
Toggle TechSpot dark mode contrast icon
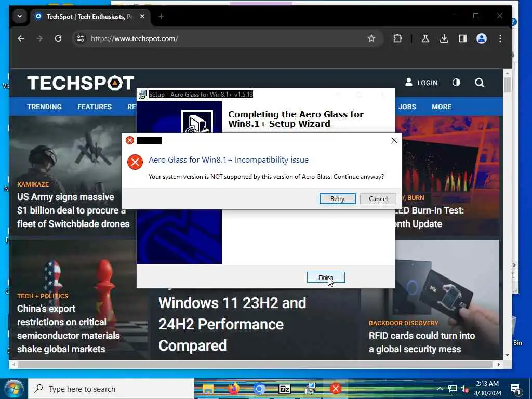coord(456,83)
